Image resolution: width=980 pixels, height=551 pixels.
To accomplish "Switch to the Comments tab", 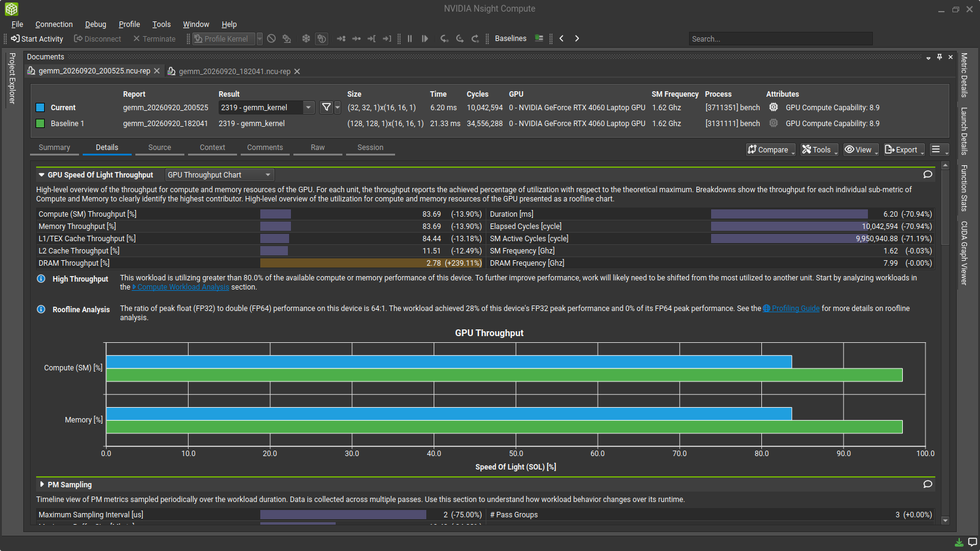I will (x=265, y=148).
